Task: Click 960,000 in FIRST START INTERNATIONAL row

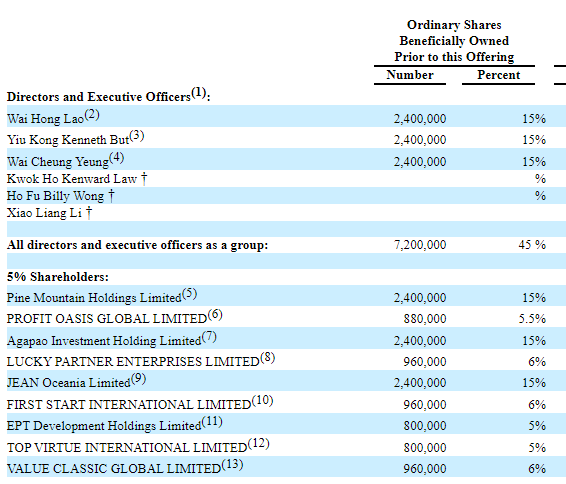Action: click(425, 405)
